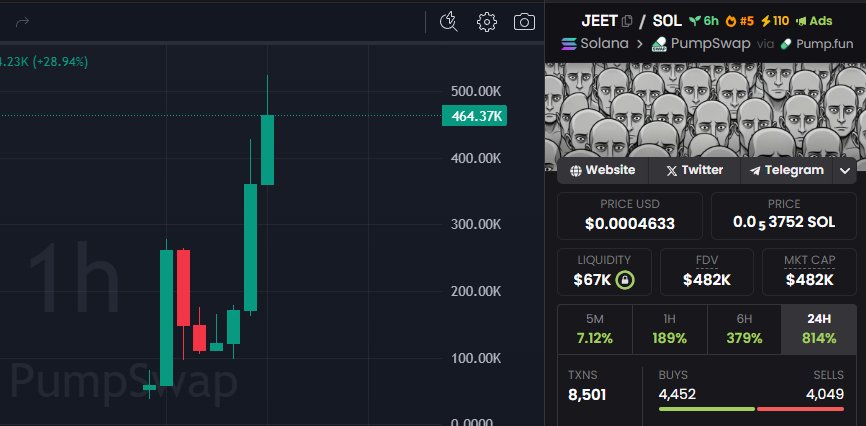Select the 6H stats tab

click(744, 328)
